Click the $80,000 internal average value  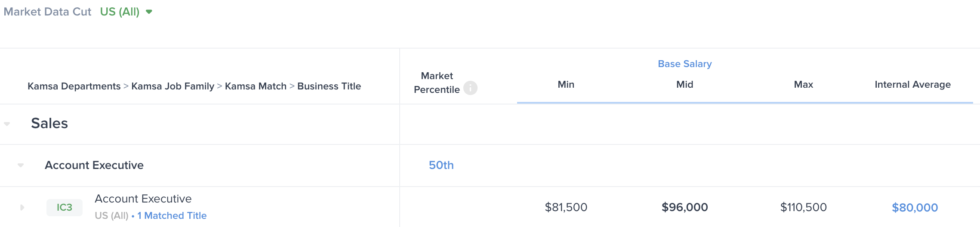coord(915,208)
